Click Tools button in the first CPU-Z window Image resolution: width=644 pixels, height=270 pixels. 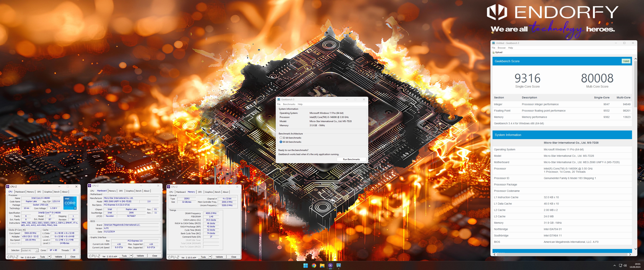tap(42, 257)
